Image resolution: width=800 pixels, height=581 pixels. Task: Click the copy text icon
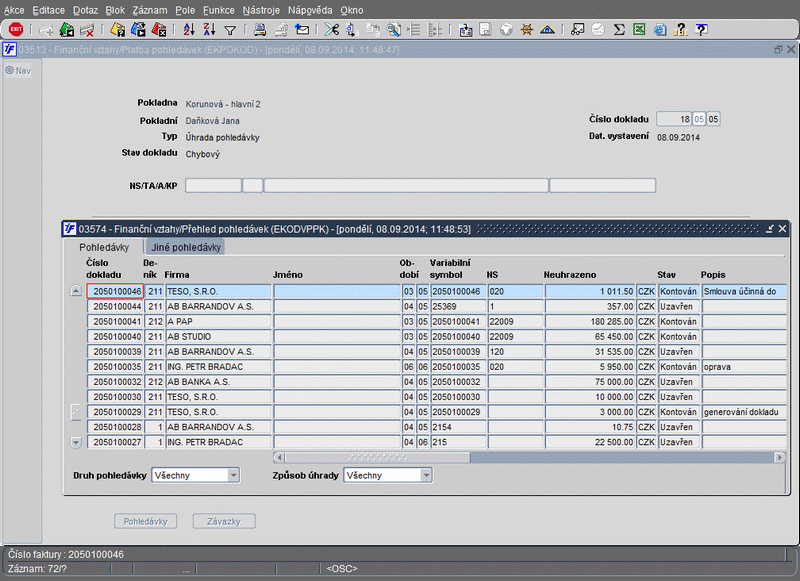click(352, 30)
